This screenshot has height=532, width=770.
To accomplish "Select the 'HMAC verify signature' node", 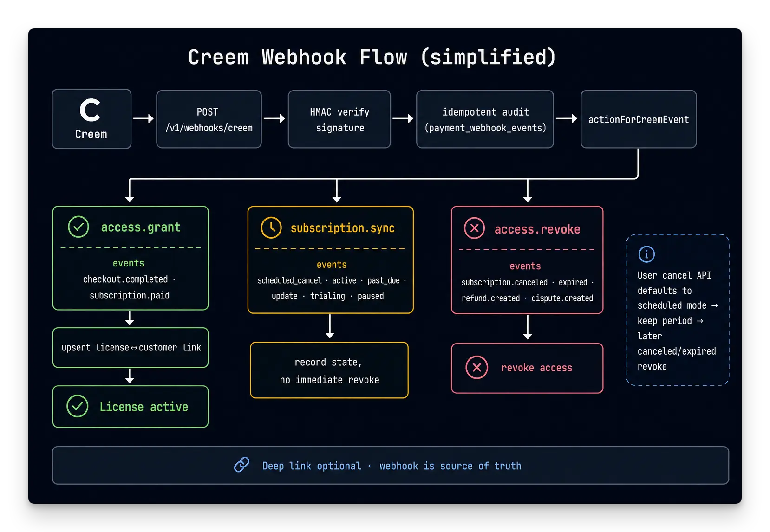I will pos(339,119).
